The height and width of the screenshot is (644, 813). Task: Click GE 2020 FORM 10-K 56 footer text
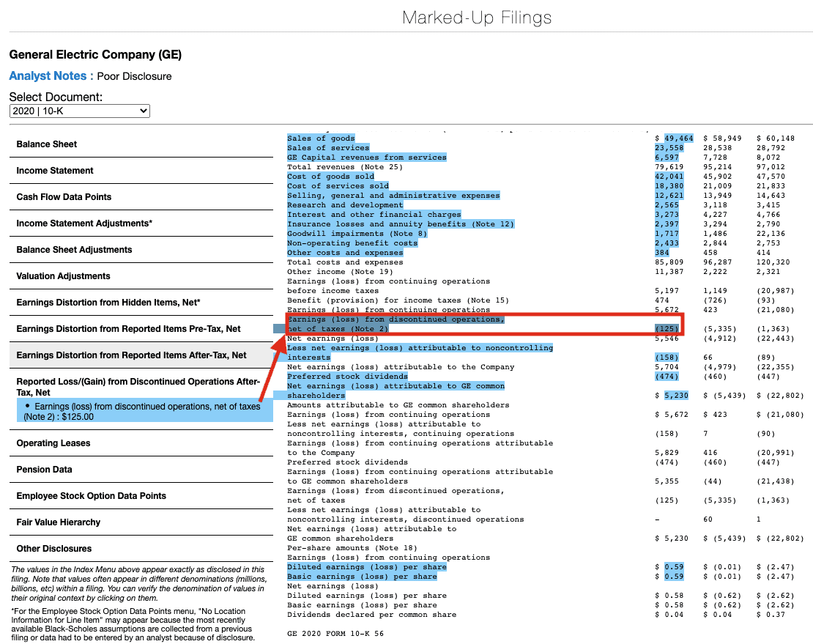click(335, 634)
